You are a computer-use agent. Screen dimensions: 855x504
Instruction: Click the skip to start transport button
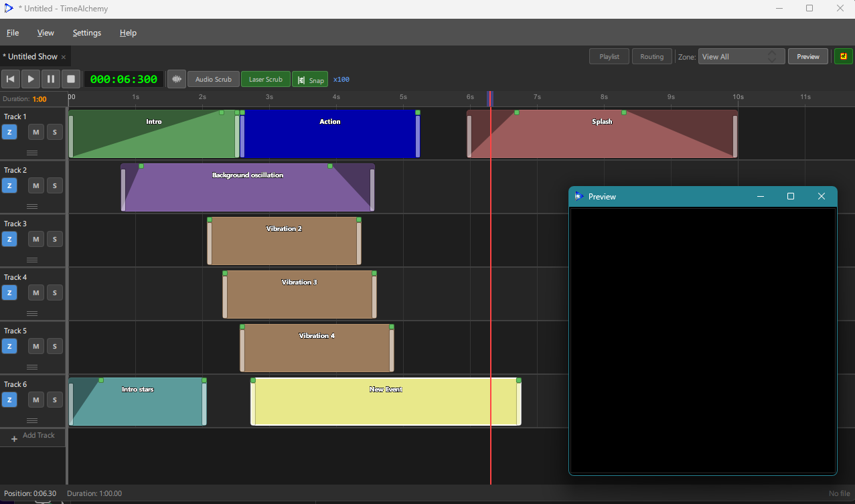click(x=11, y=79)
